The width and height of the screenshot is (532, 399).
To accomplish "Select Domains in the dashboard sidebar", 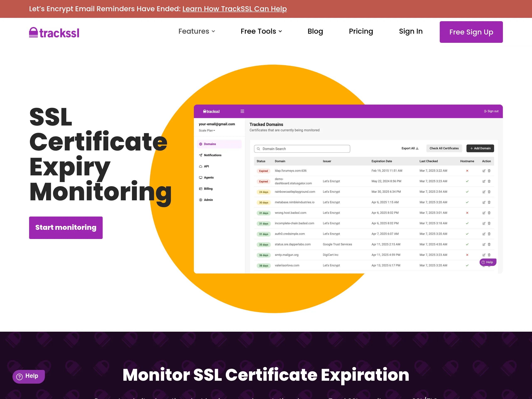I will click(219, 144).
